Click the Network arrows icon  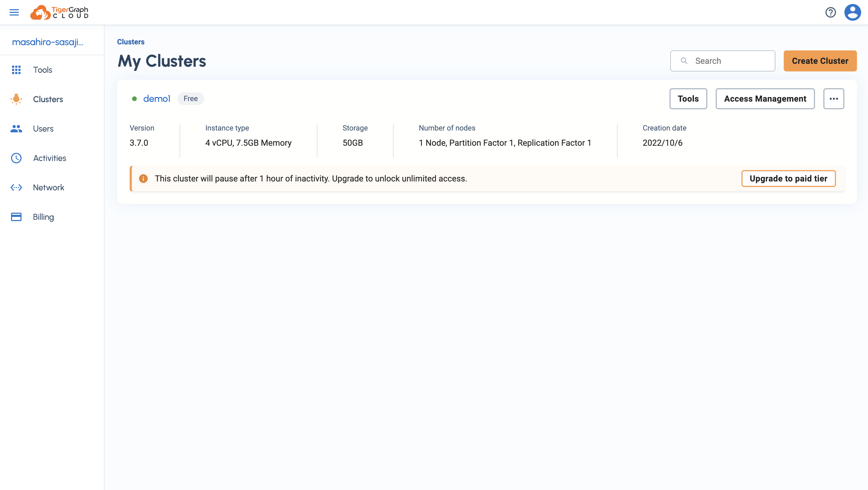pos(16,187)
